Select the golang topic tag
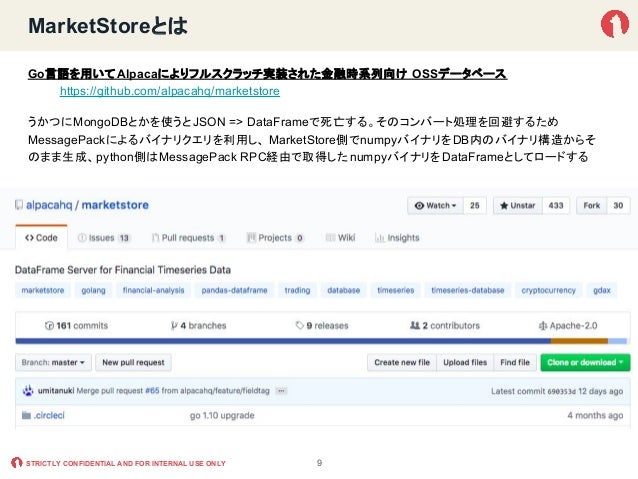Image resolution: width=638 pixels, height=479 pixels. (93, 290)
